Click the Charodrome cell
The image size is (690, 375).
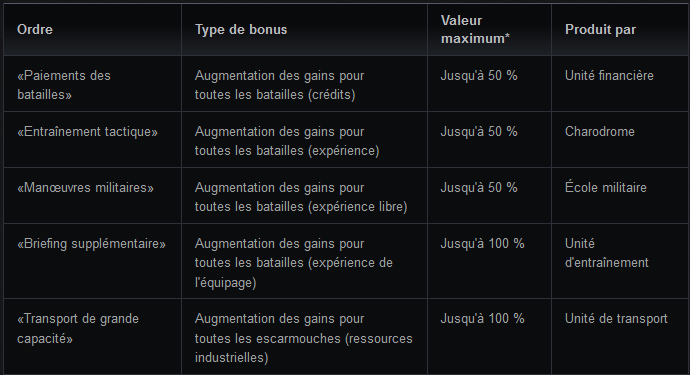(x=600, y=132)
